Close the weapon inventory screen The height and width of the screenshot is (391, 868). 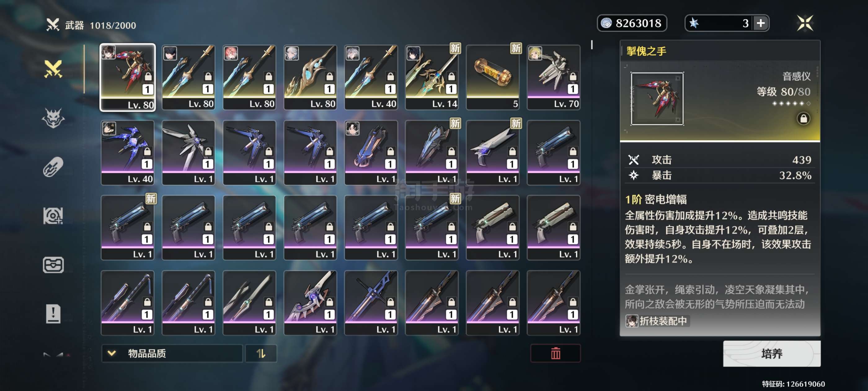click(x=805, y=23)
